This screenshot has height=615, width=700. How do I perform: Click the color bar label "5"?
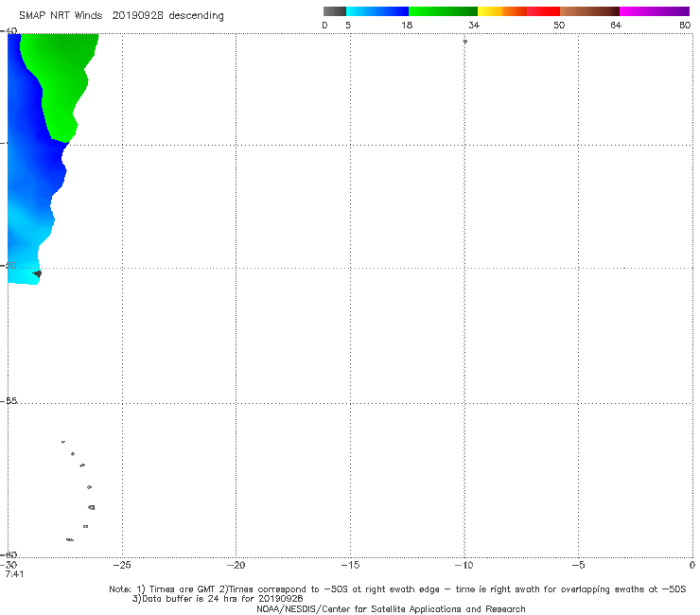[x=348, y=25]
